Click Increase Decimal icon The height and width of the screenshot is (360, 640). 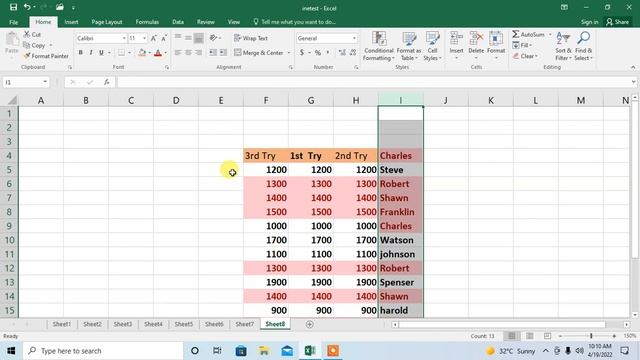tap(342, 53)
